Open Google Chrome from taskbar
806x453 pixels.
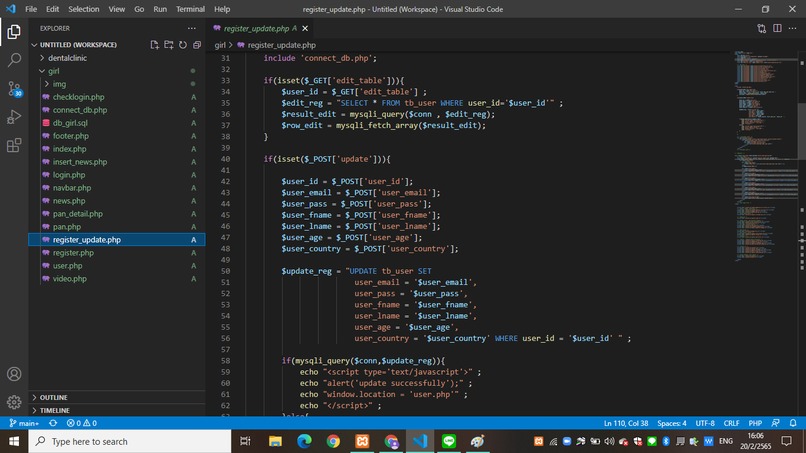[x=333, y=441]
